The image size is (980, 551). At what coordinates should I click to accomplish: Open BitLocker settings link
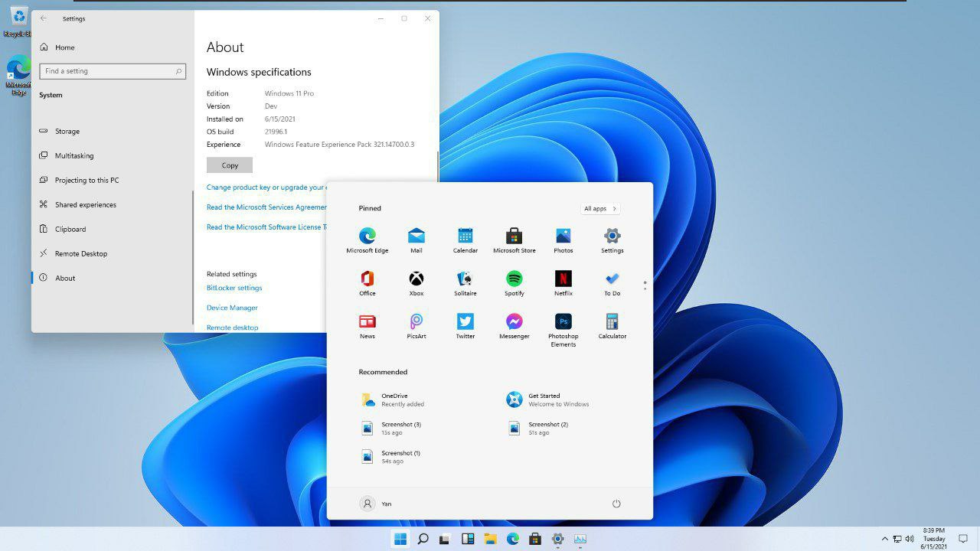pos(234,289)
